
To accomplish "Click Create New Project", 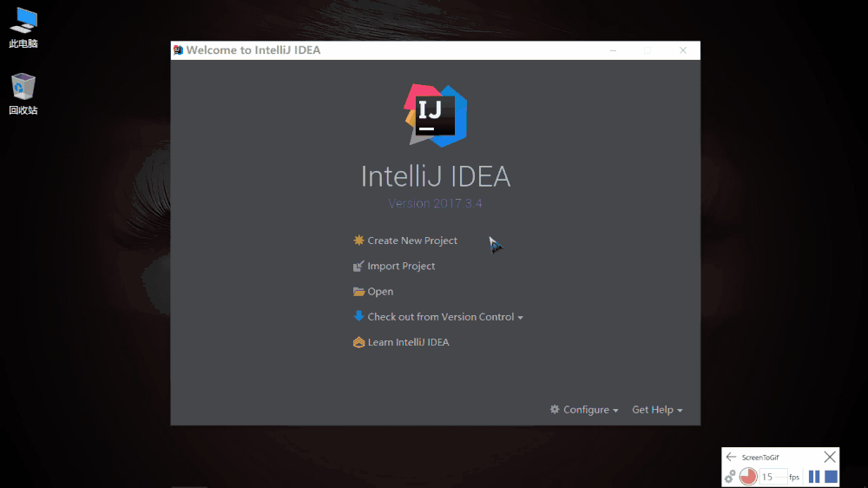I will 405,241.
